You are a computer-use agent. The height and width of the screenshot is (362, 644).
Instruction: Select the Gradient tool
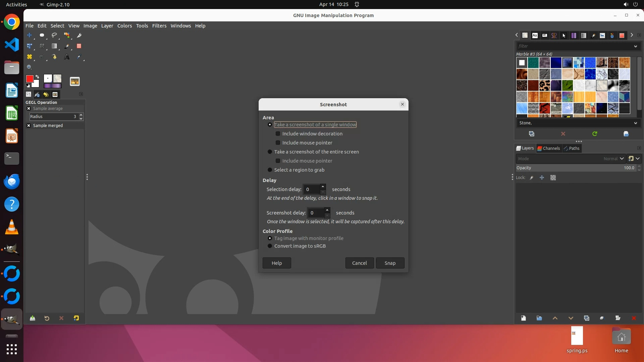(x=54, y=46)
